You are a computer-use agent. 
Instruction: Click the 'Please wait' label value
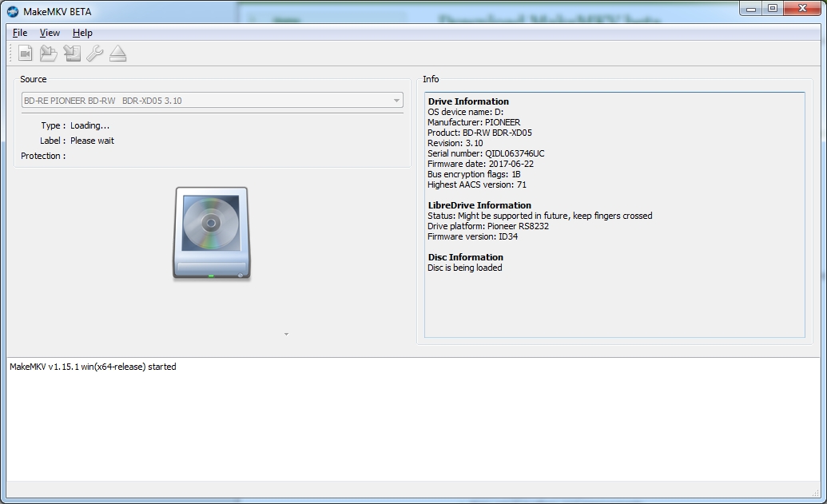pyautogui.click(x=93, y=141)
